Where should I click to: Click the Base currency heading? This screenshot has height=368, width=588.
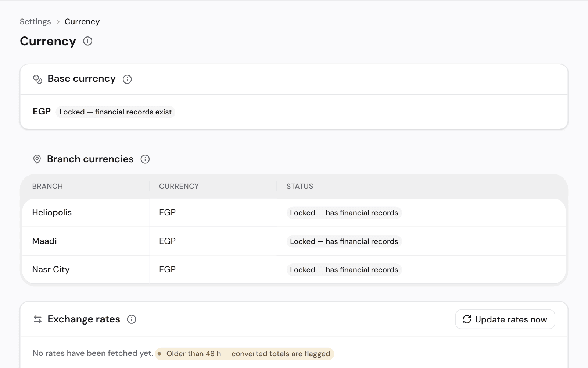(x=82, y=79)
